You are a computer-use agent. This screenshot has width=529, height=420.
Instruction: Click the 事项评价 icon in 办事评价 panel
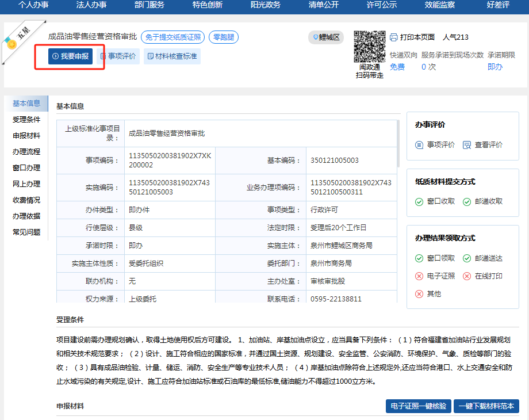[x=419, y=145]
